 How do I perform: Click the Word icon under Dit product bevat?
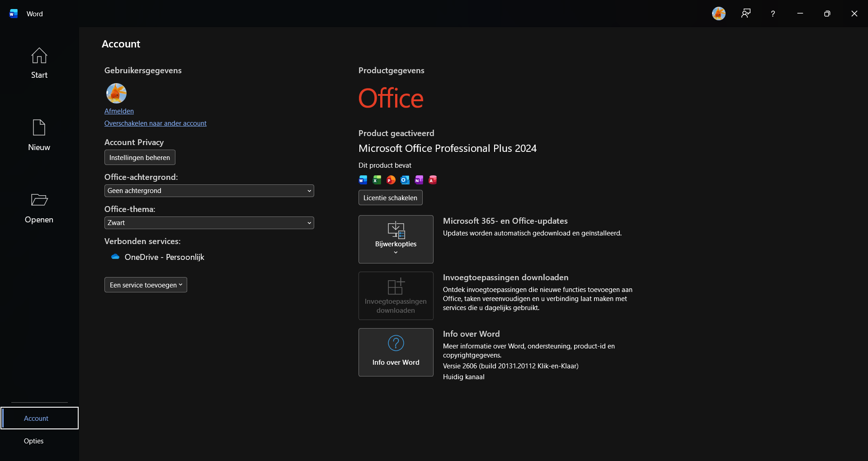click(x=363, y=180)
